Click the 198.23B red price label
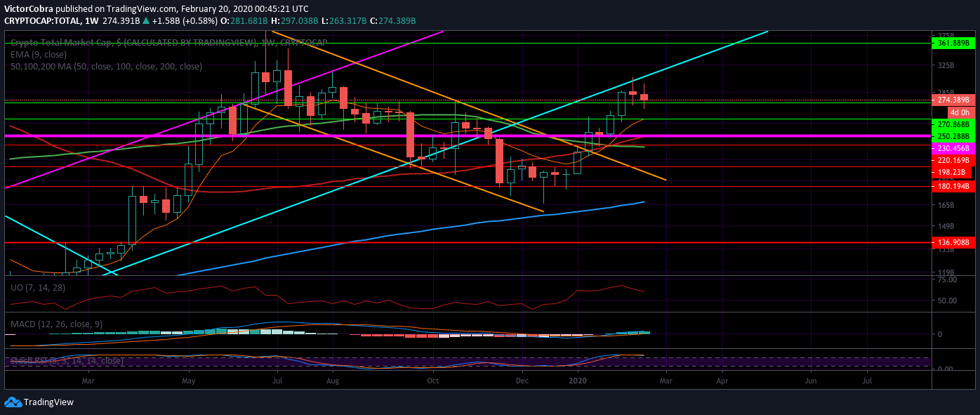 951,173
